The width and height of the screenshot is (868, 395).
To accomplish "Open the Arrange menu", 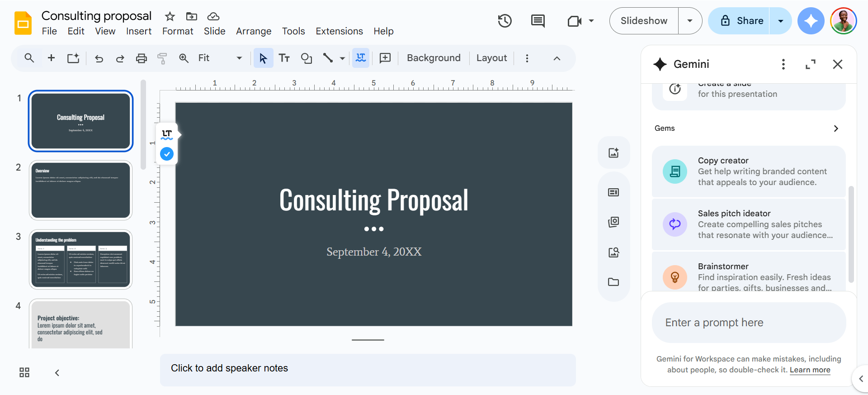I will [254, 31].
